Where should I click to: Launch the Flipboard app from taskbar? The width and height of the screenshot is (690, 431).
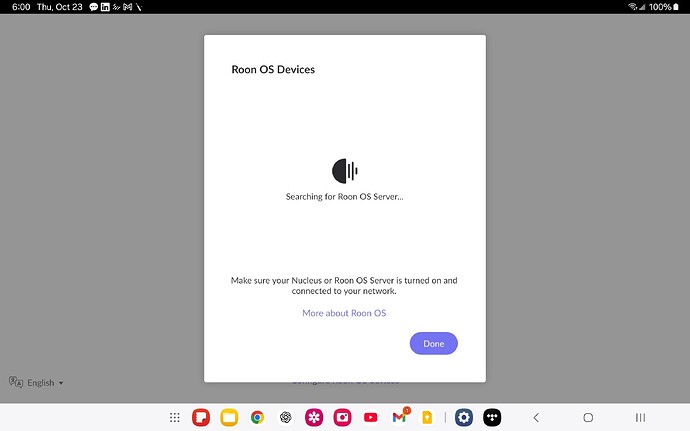[200, 417]
